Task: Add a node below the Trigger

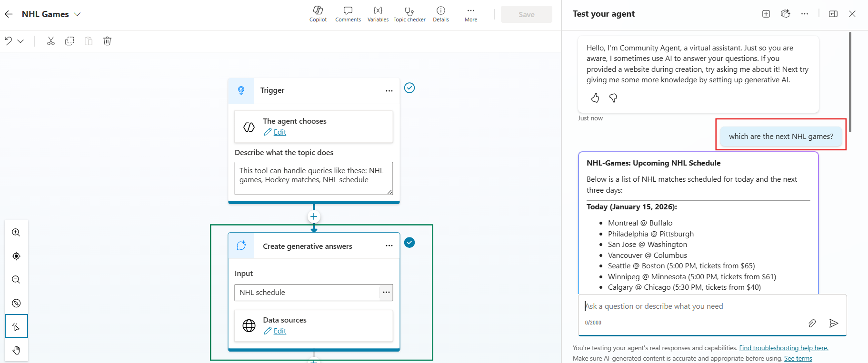Action: pyautogui.click(x=314, y=216)
